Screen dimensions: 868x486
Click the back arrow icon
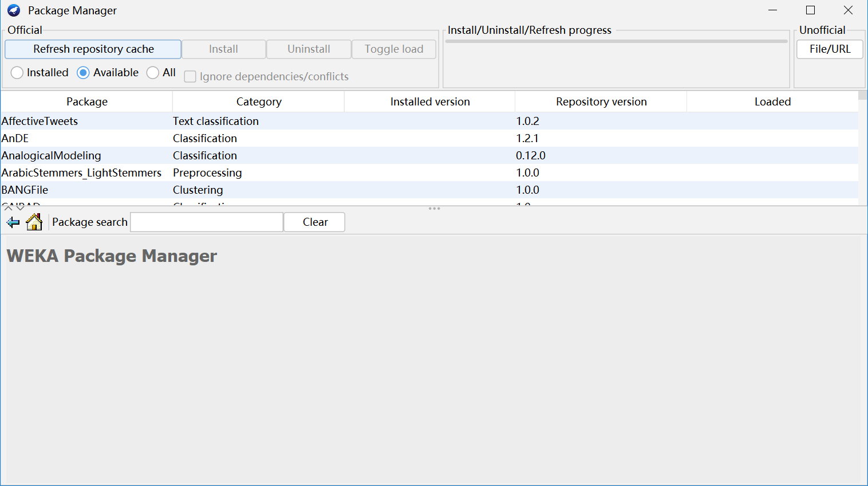click(x=13, y=222)
